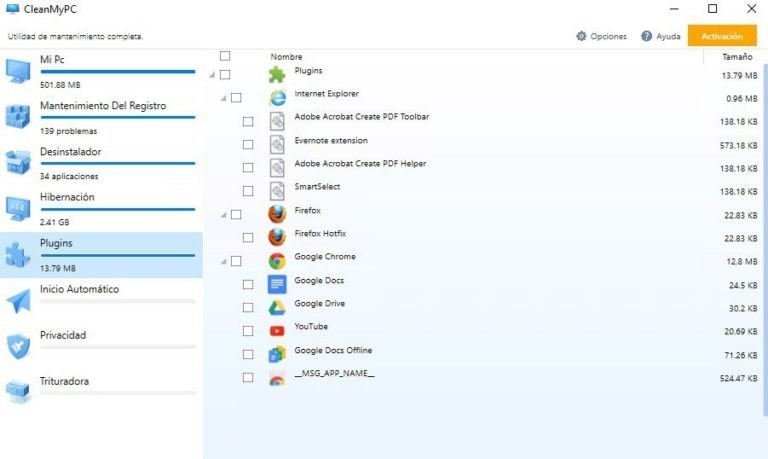Check the Google Drive checkbox
The height and width of the screenshot is (459, 768).
248,308
